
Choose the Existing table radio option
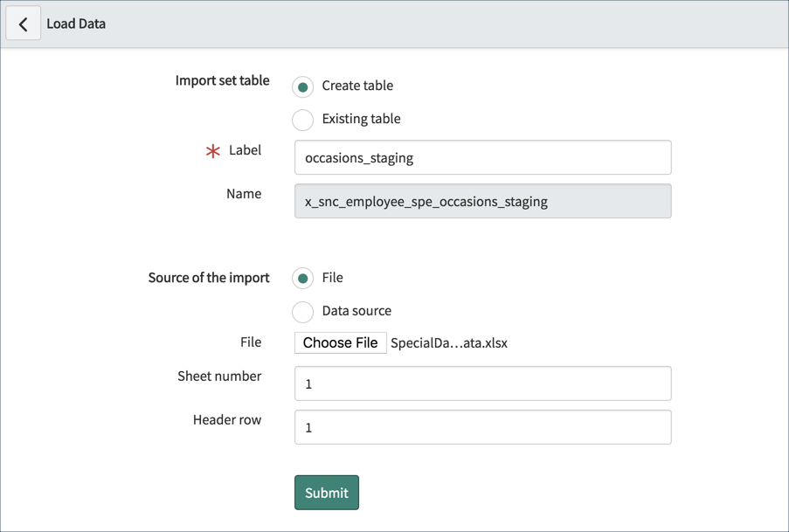(x=302, y=120)
